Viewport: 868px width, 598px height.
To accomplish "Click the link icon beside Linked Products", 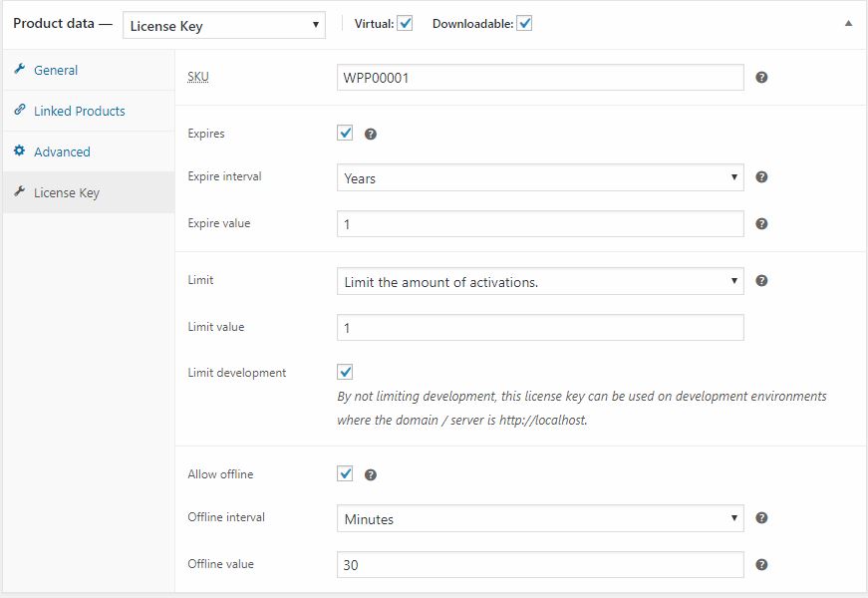I will pyautogui.click(x=19, y=109).
